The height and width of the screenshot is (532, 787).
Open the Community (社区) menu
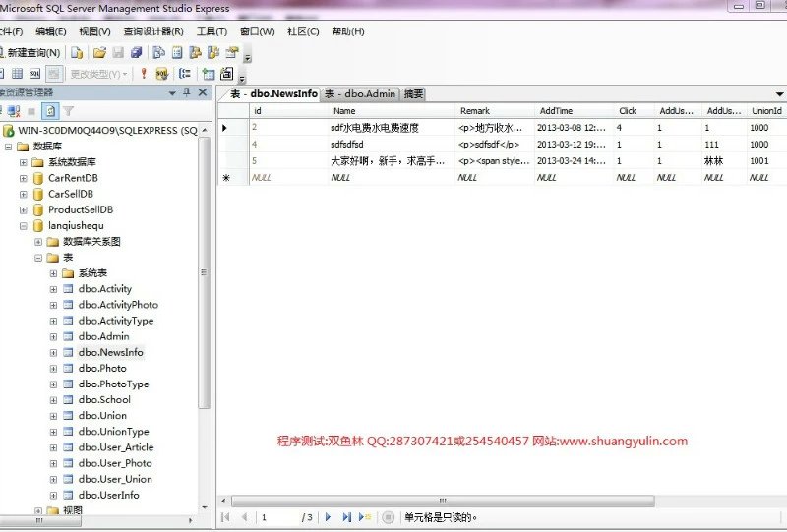303,31
